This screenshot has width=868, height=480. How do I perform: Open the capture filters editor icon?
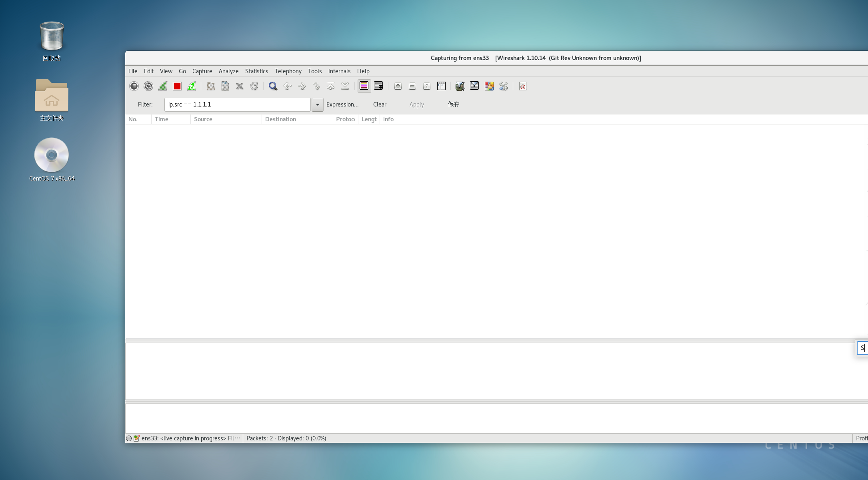[x=460, y=86]
